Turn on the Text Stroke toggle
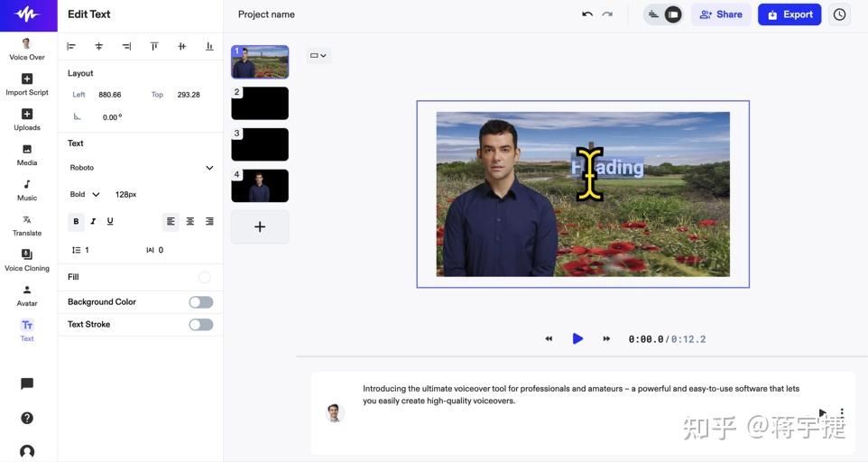The height and width of the screenshot is (462, 868). (200, 325)
